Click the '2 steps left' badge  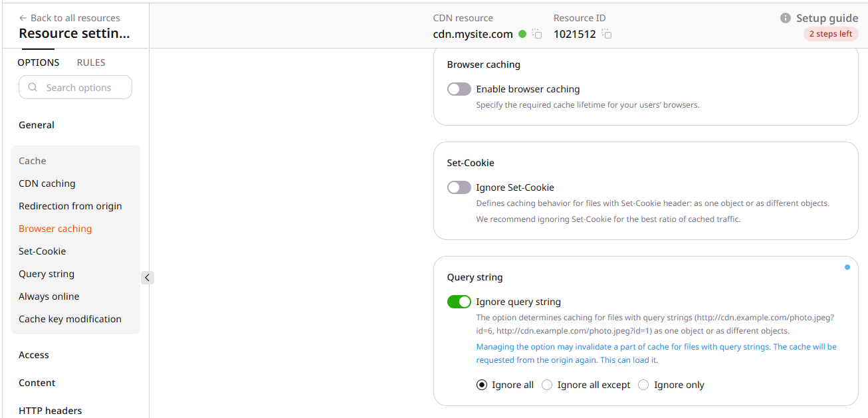(831, 34)
